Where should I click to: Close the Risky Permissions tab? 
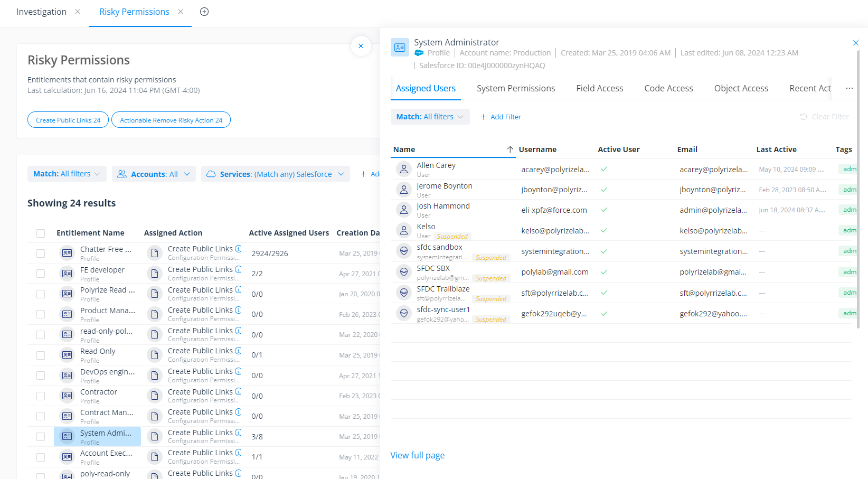tap(181, 12)
